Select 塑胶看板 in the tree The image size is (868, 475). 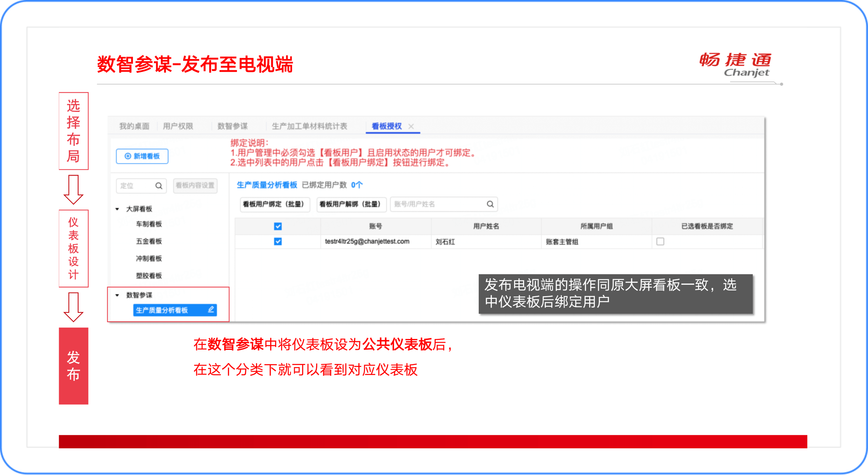tap(149, 276)
